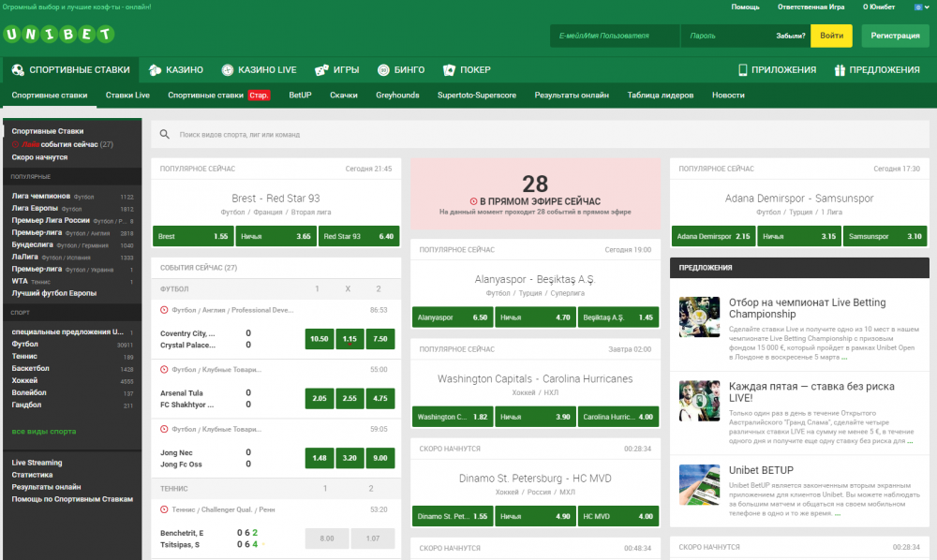Open the Казино section

pyautogui.click(x=176, y=70)
